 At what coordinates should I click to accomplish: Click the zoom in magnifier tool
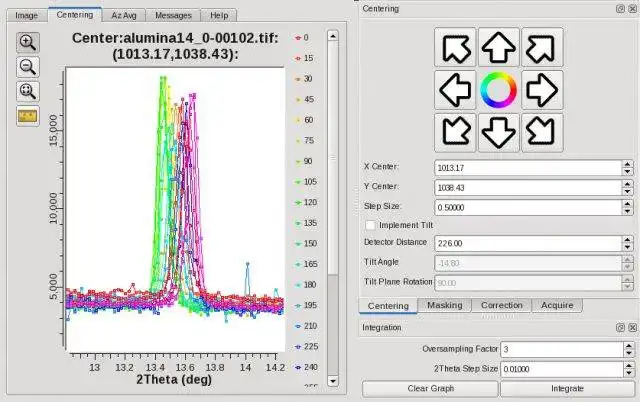[x=28, y=42]
